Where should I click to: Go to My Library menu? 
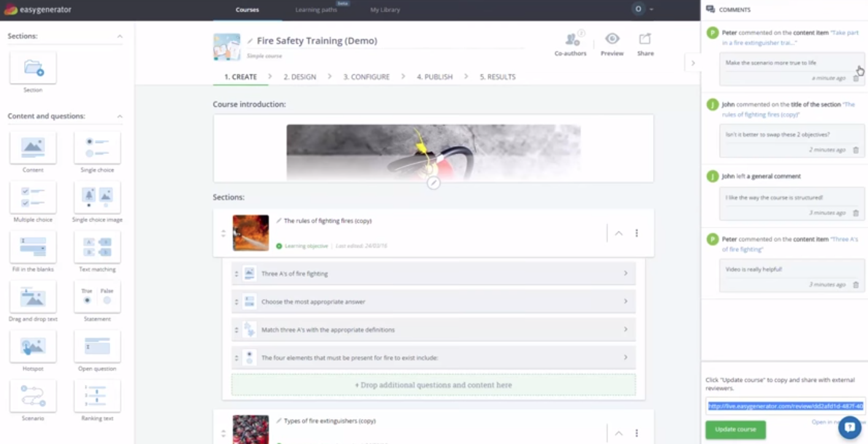coord(385,10)
